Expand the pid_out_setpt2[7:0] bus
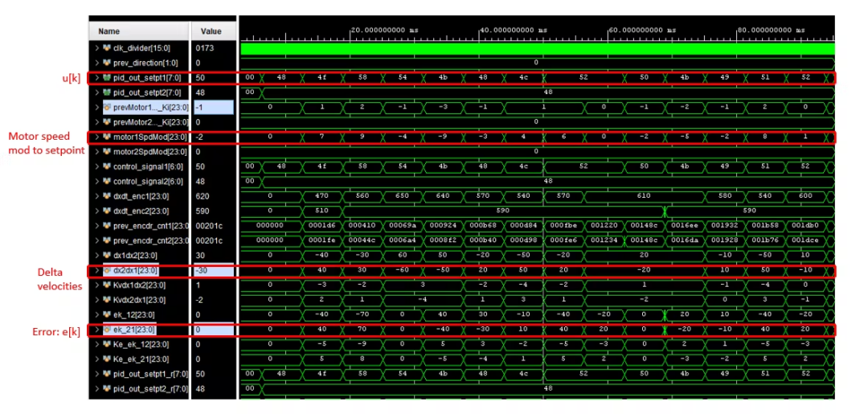The image size is (868, 414). click(x=96, y=92)
